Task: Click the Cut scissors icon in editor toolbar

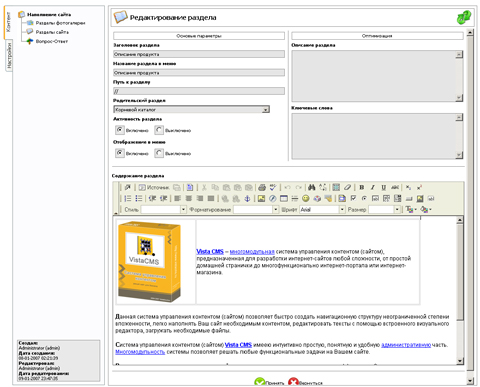Action: 204,187
